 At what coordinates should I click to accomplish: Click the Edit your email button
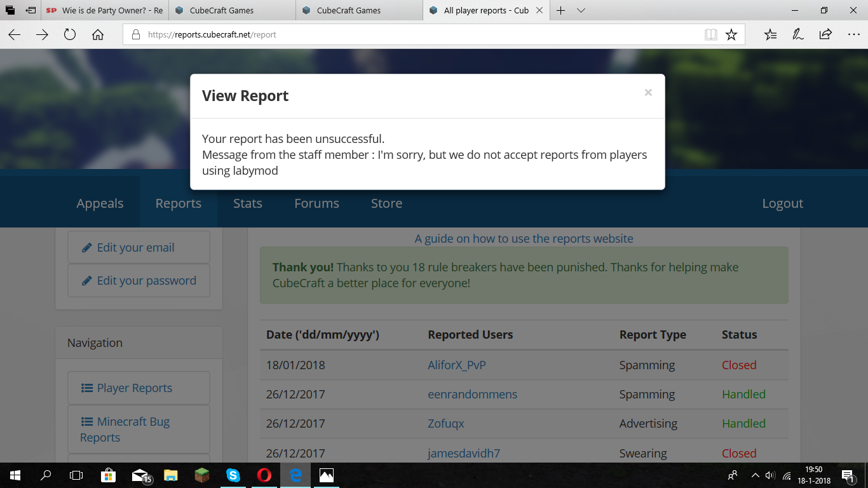(139, 247)
